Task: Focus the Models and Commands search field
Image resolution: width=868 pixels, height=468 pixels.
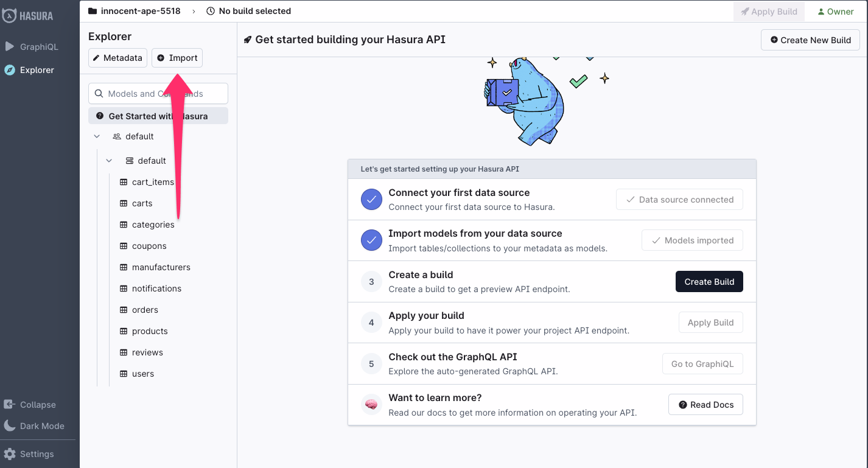Action: [158, 94]
